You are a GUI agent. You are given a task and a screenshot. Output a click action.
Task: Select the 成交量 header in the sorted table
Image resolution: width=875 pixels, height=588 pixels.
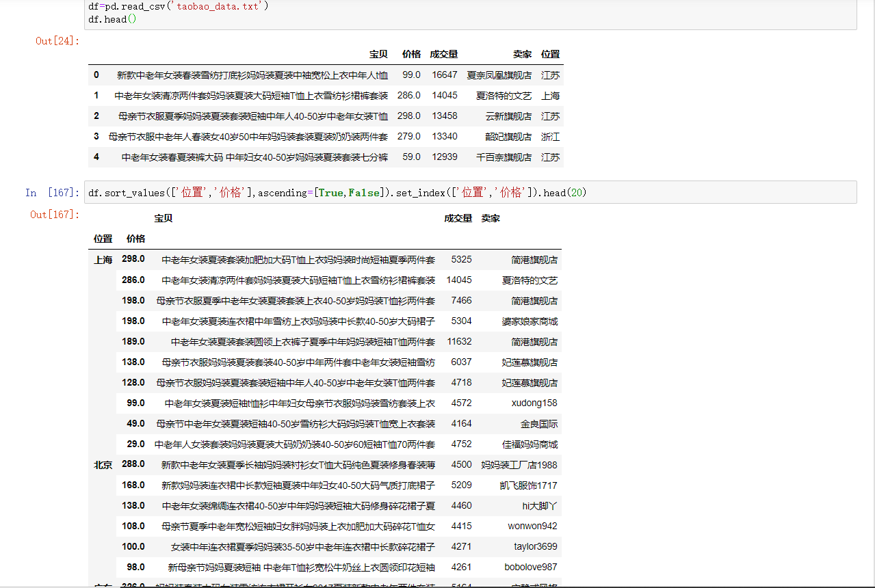458,218
